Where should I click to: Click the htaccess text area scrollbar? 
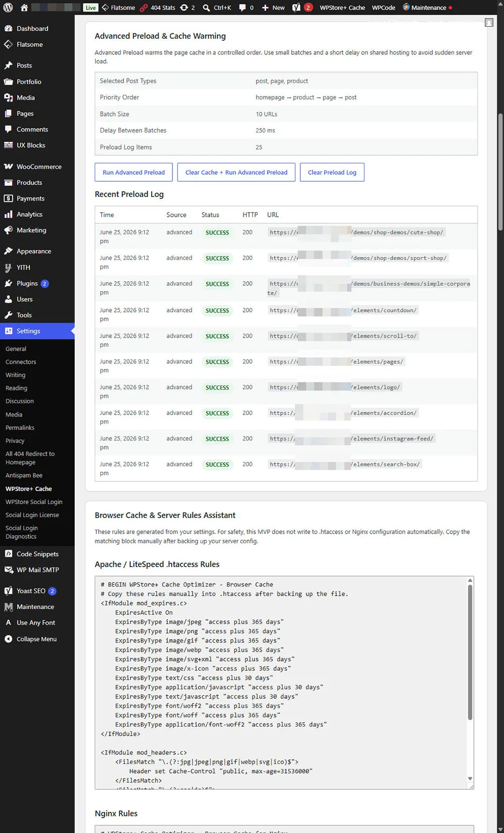pyautogui.click(x=470, y=652)
